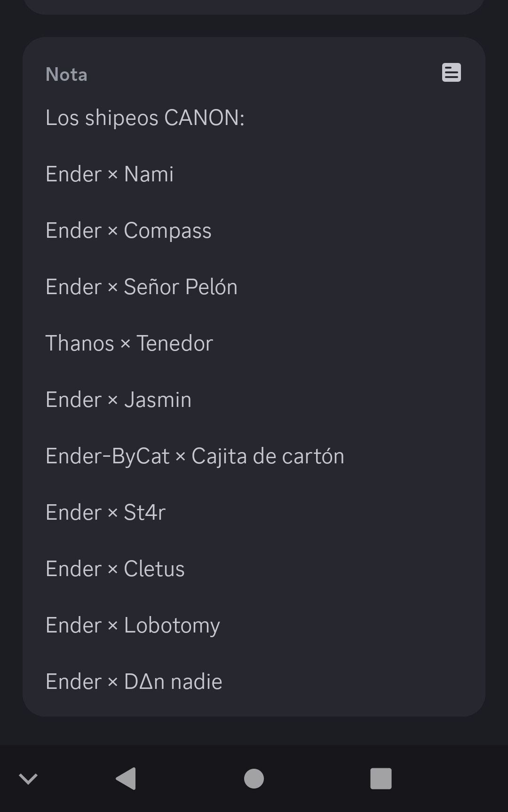This screenshot has width=508, height=812.
Task: Tap the 'Ender × Cletus' line
Action: [x=115, y=569]
